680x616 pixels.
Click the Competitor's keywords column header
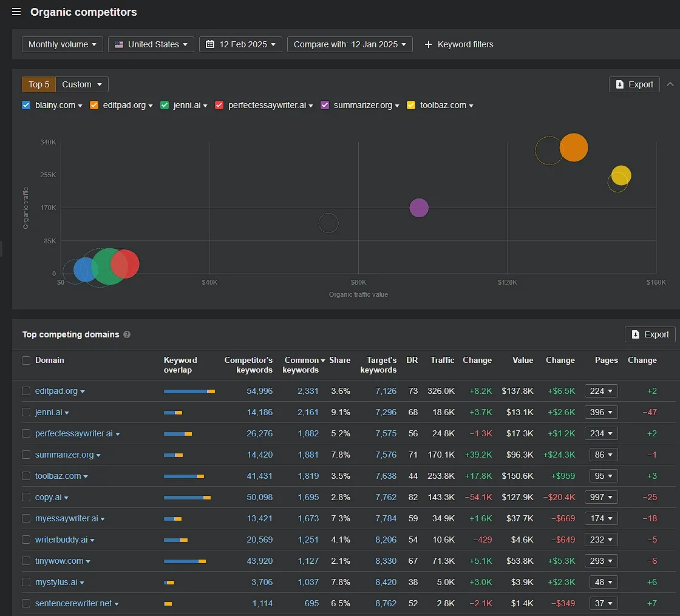tap(248, 365)
